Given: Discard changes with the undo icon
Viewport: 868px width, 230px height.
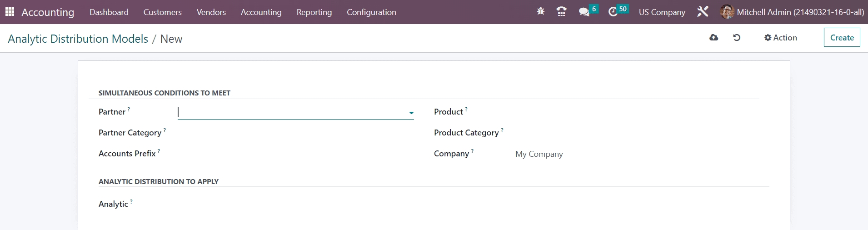Looking at the screenshot, I should pyautogui.click(x=737, y=38).
